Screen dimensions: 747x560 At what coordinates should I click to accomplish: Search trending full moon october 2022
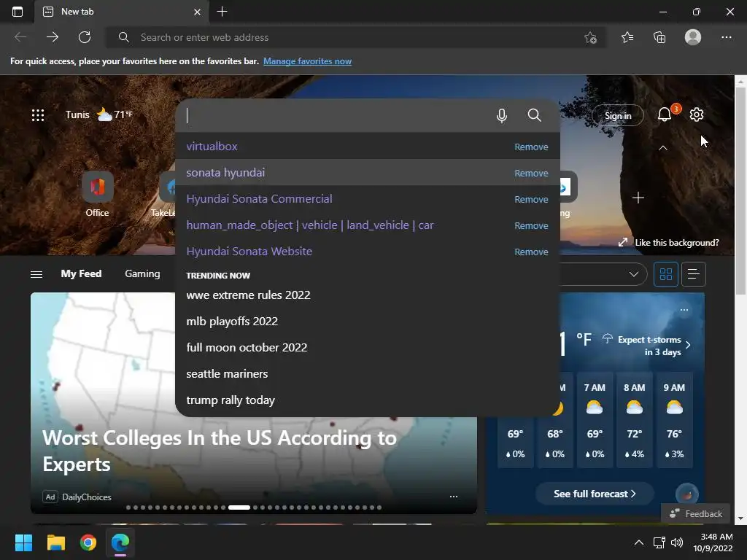tap(368, 348)
